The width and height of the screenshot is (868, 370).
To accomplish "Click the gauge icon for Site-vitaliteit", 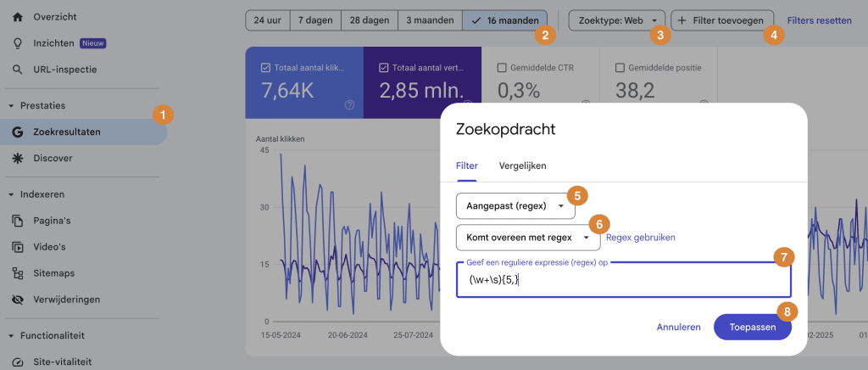I will point(18,362).
